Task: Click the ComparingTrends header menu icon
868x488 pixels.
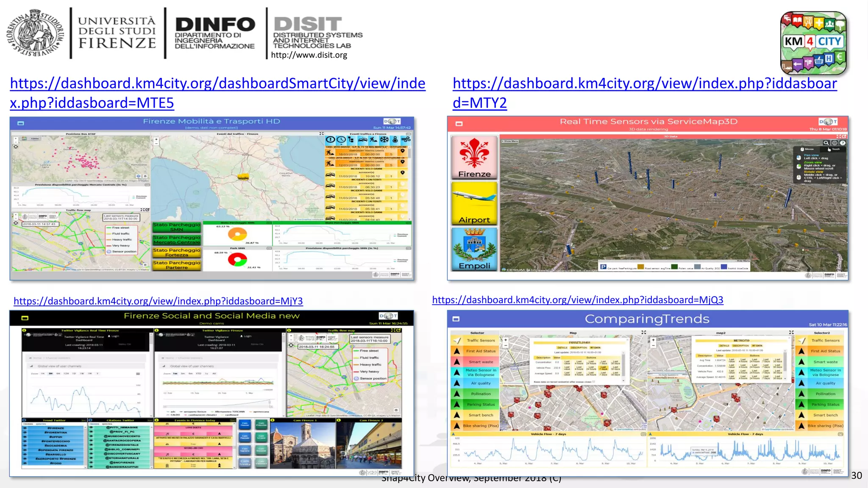Action: tap(456, 319)
